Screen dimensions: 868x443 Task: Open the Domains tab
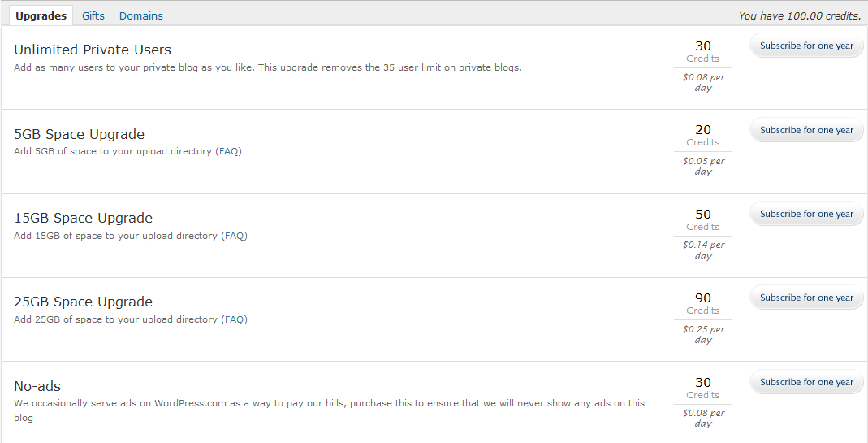(x=141, y=16)
